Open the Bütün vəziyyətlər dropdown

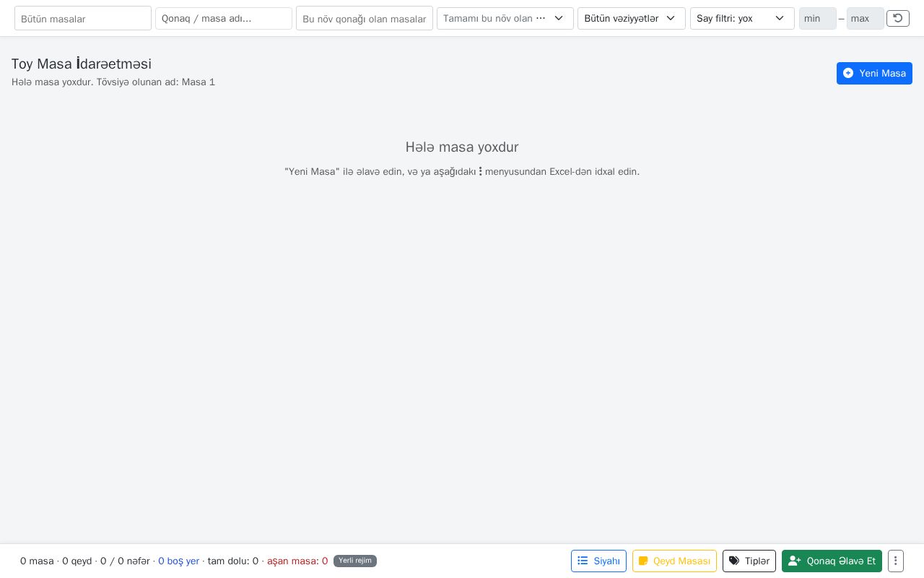point(632,19)
